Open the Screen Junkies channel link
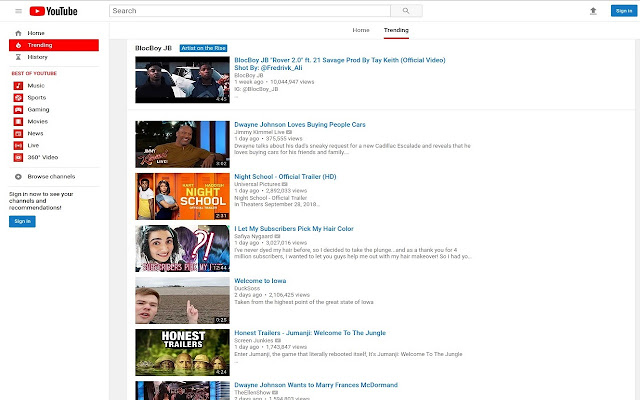 point(254,340)
